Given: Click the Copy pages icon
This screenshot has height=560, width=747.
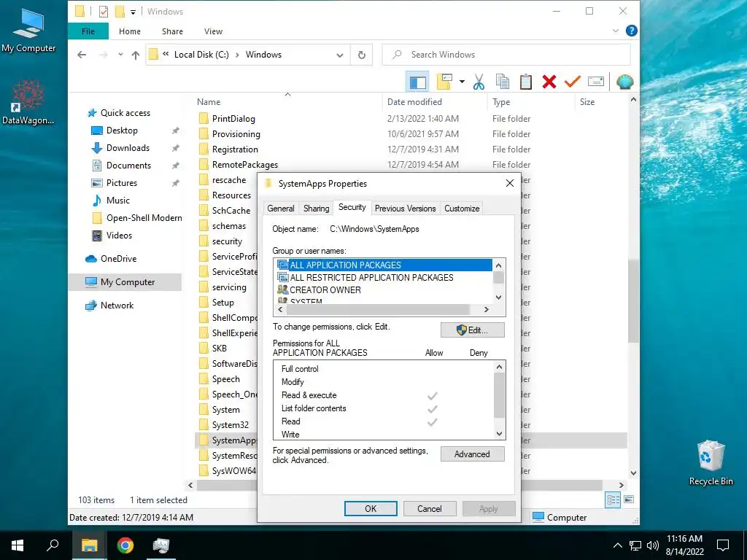Looking at the screenshot, I should tap(502, 82).
